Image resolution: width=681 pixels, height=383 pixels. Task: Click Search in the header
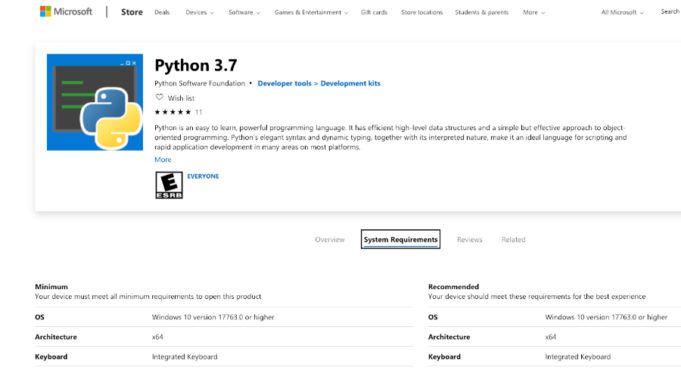tap(670, 12)
